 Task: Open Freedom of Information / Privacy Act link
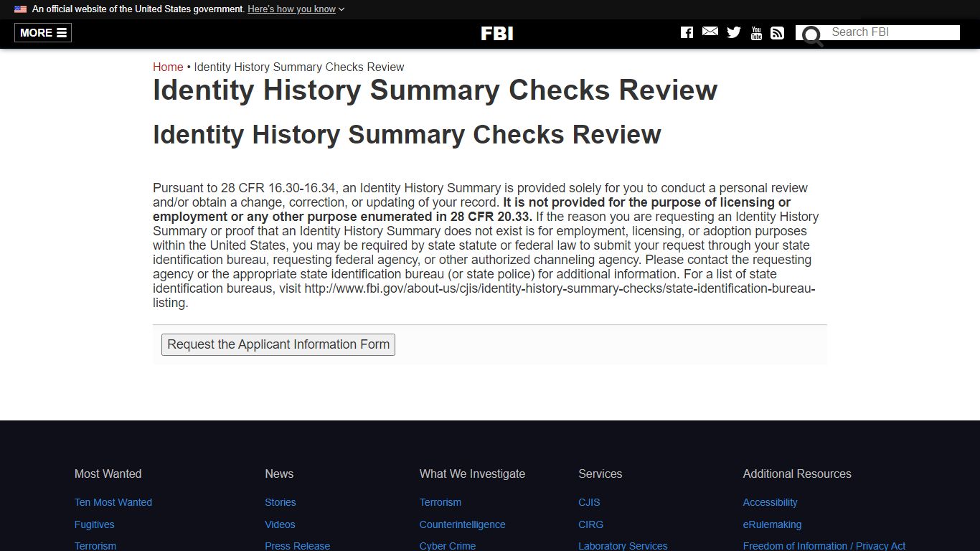tap(824, 546)
